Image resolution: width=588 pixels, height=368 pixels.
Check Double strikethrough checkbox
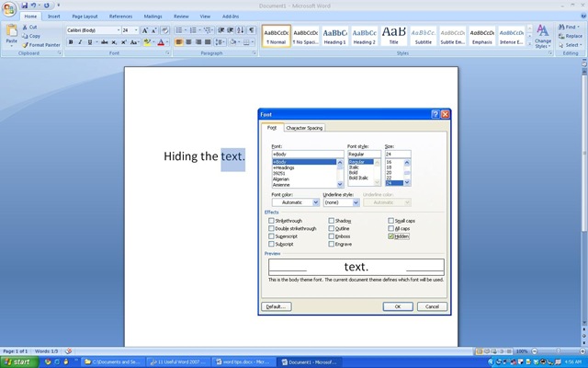[271, 228]
